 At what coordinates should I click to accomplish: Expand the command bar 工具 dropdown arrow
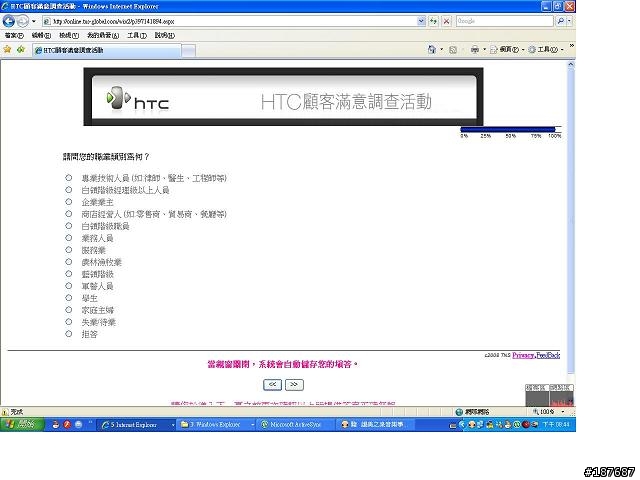click(562, 50)
